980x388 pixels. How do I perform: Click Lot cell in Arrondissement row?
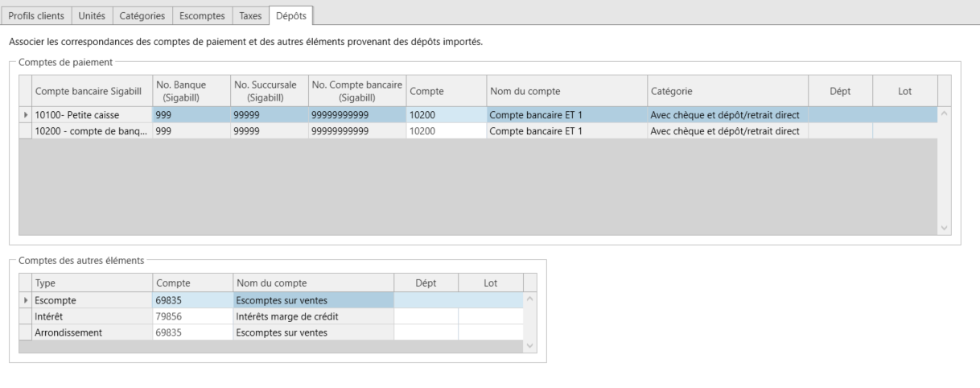pos(490,332)
